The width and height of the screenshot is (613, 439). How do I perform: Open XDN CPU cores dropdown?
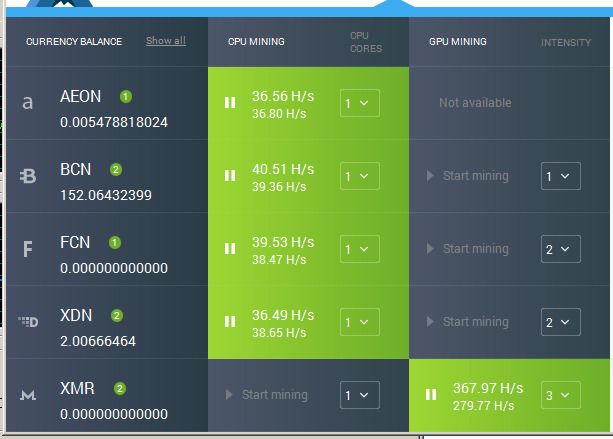coord(360,322)
